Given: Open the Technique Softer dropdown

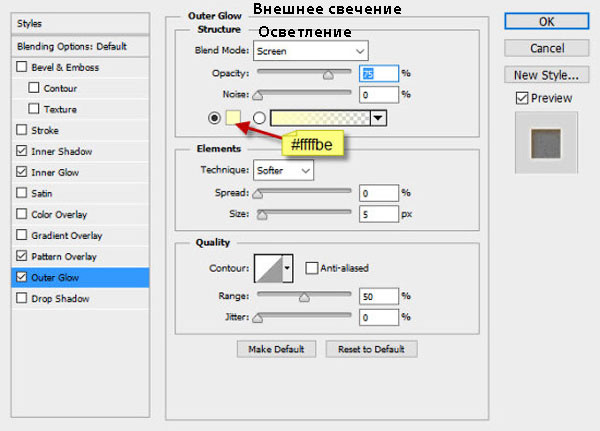Looking at the screenshot, I should pos(283,170).
